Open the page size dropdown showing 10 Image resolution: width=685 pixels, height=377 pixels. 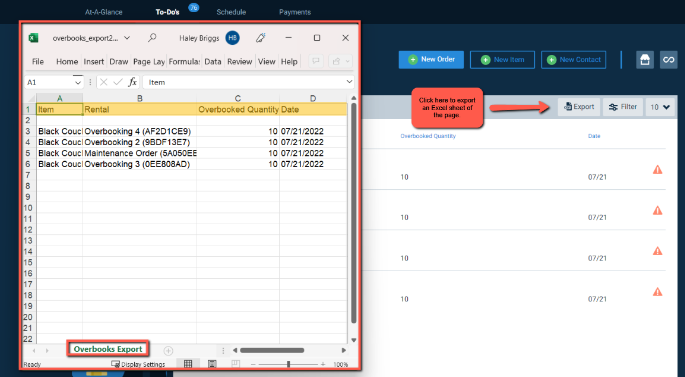coord(660,107)
